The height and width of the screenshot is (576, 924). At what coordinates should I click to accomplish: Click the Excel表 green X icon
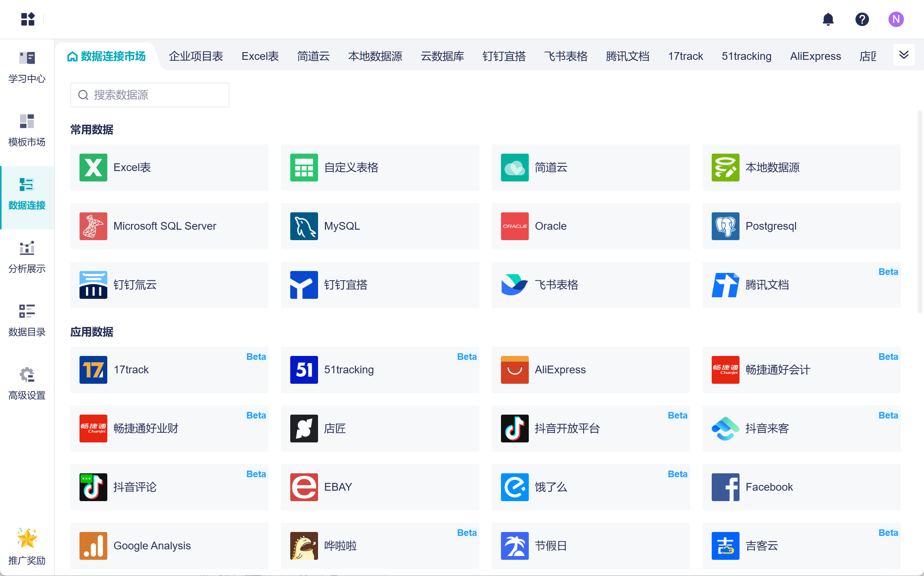tap(93, 168)
